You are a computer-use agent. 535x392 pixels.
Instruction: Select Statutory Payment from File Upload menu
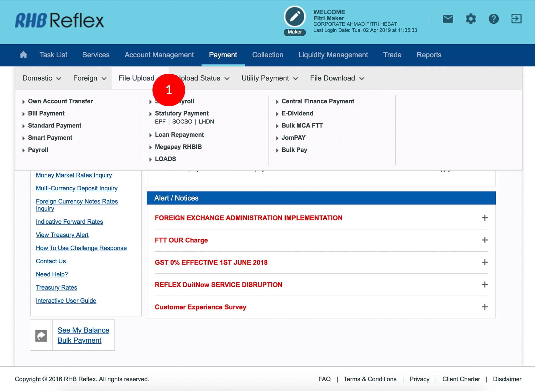click(182, 113)
